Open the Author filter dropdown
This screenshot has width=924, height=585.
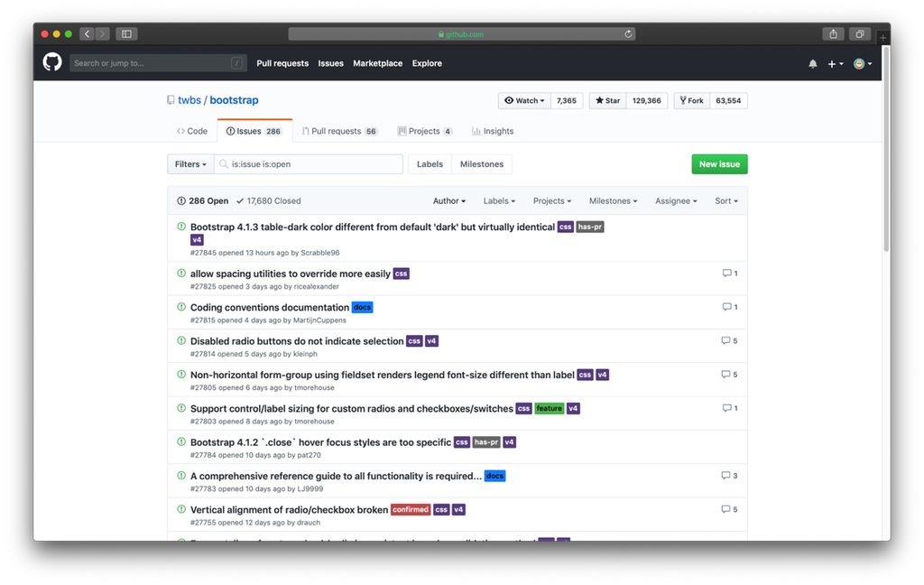coord(449,200)
